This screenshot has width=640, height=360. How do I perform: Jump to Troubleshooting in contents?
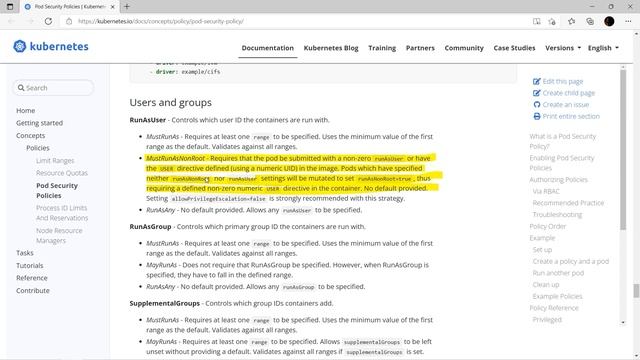[557, 214]
